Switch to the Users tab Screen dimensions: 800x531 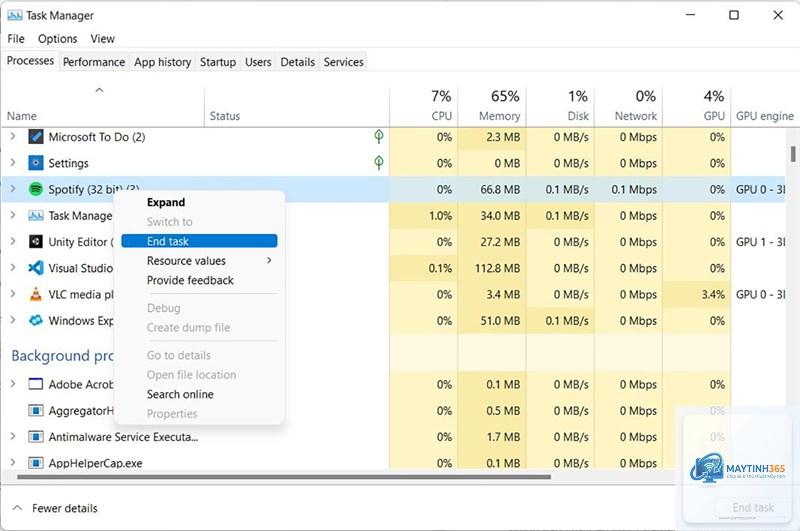(x=258, y=62)
